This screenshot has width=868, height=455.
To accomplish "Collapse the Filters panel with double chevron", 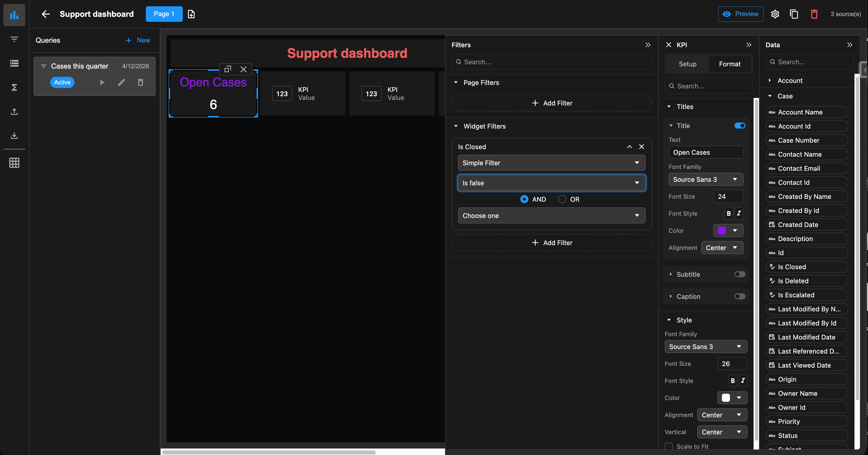I will (648, 45).
